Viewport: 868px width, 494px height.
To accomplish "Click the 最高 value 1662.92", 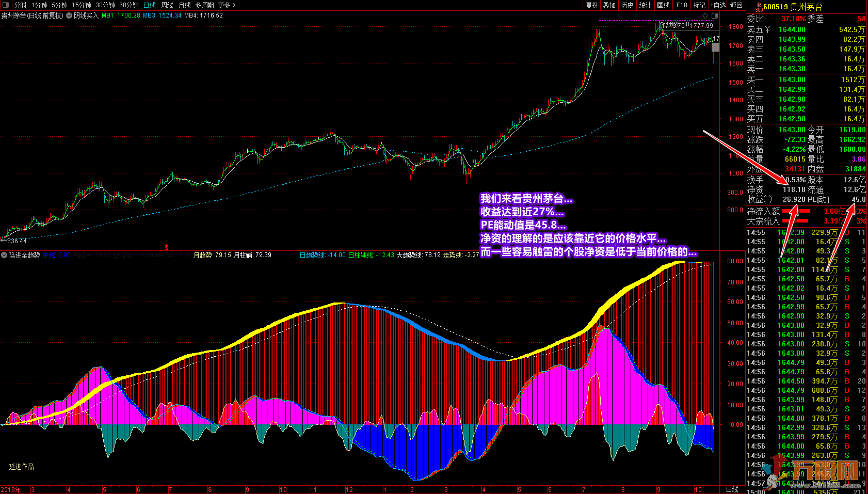I will (853, 139).
